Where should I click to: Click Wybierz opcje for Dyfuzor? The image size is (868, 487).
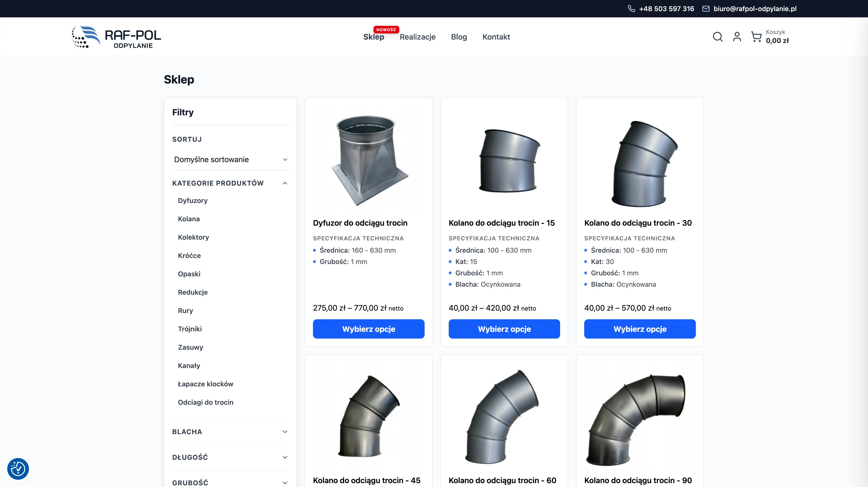(368, 329)
